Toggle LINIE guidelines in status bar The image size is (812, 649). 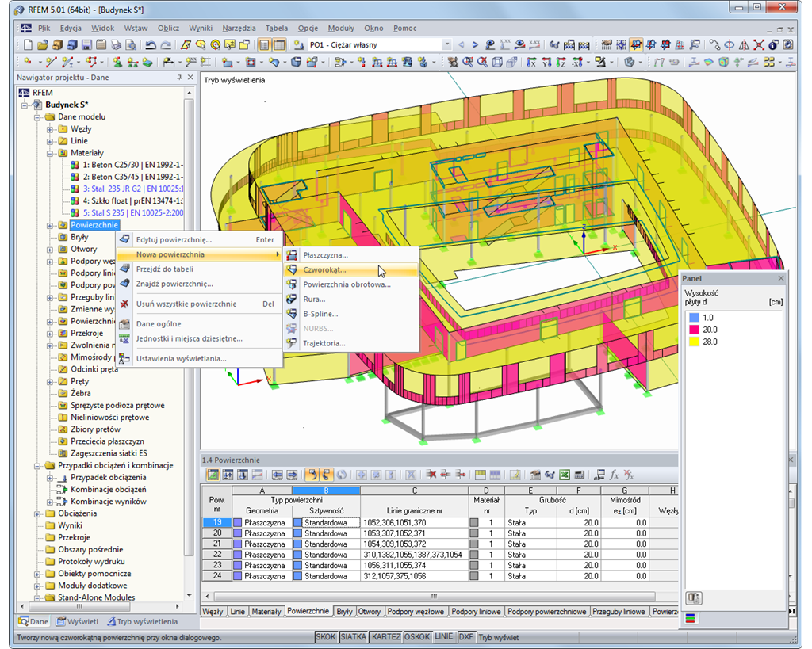pos(444,636)
